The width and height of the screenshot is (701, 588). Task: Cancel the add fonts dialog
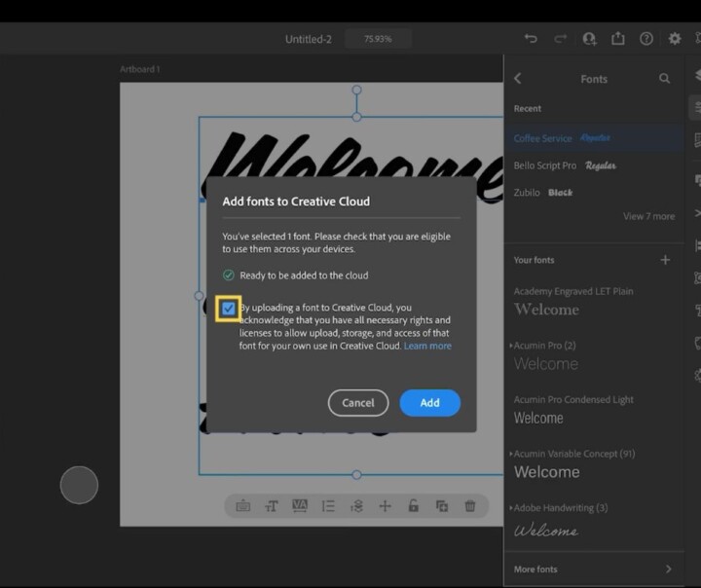(358, 403)
